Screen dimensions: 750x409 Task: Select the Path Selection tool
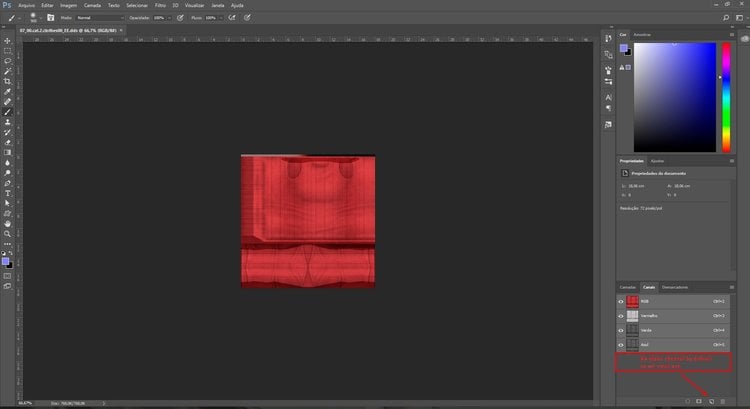click(x=7, y=203)
